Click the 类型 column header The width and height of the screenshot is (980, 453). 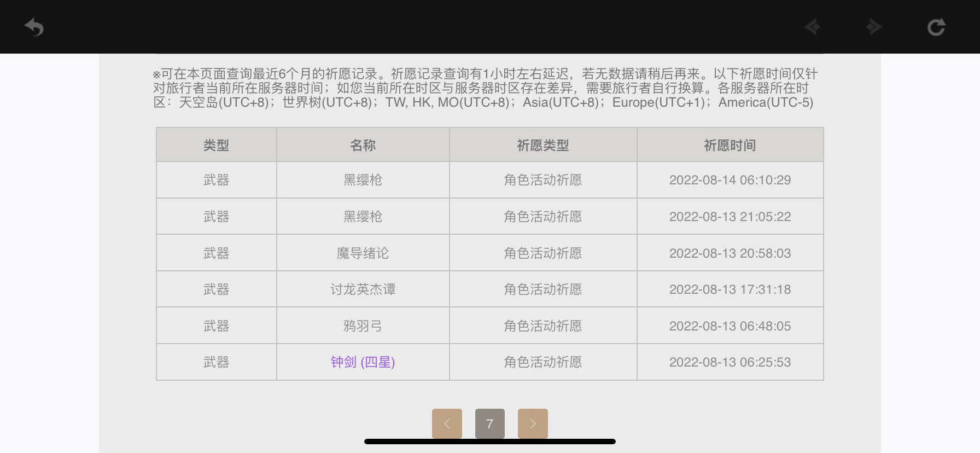[x=217, y=145]
